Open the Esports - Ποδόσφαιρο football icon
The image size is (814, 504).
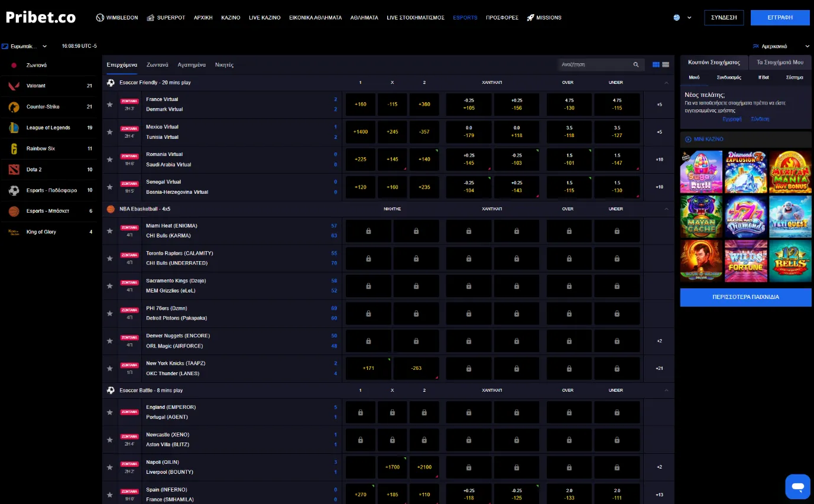coord(14,190)
